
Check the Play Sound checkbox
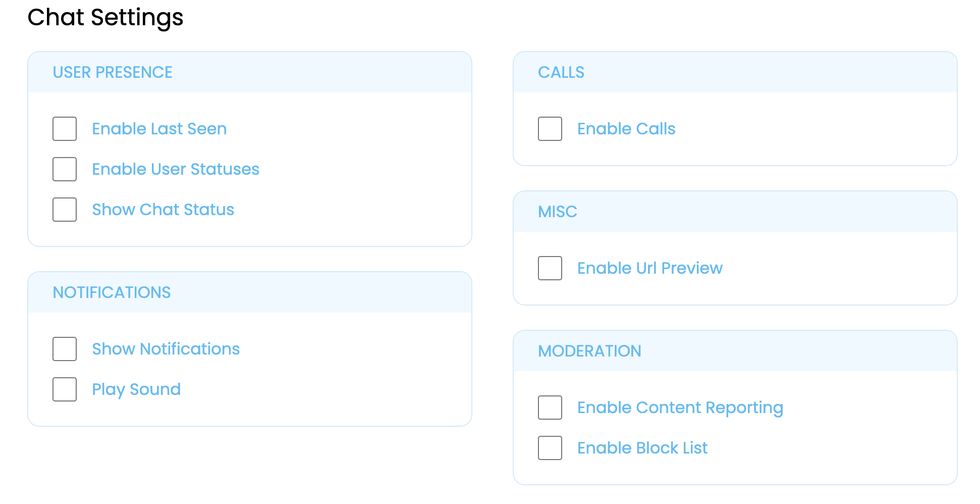(65, 389)
